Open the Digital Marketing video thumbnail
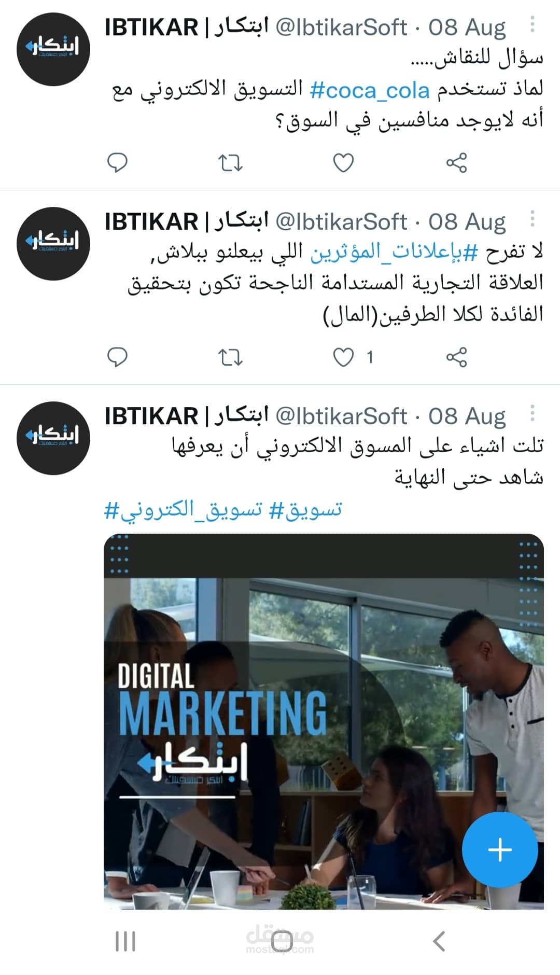This screenshot has height=975, width=560. coord(324,721)
